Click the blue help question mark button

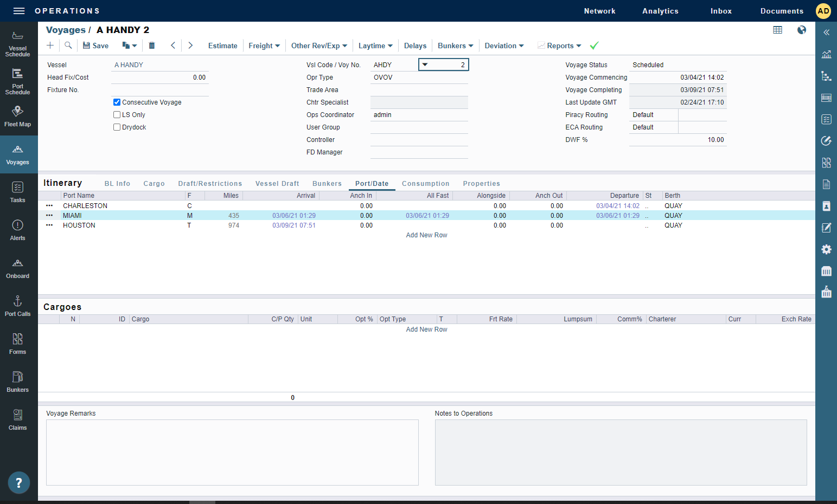tap(19, 482)
